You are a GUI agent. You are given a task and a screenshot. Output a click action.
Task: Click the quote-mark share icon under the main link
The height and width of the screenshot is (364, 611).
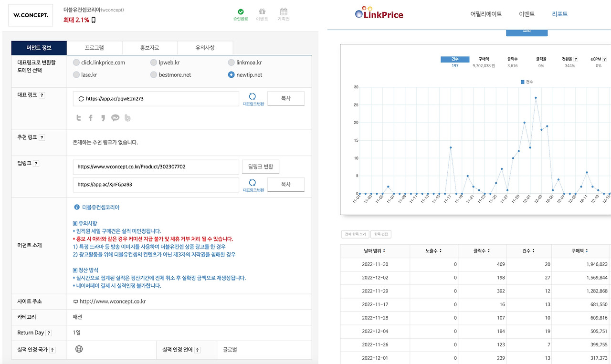point(103,118)
